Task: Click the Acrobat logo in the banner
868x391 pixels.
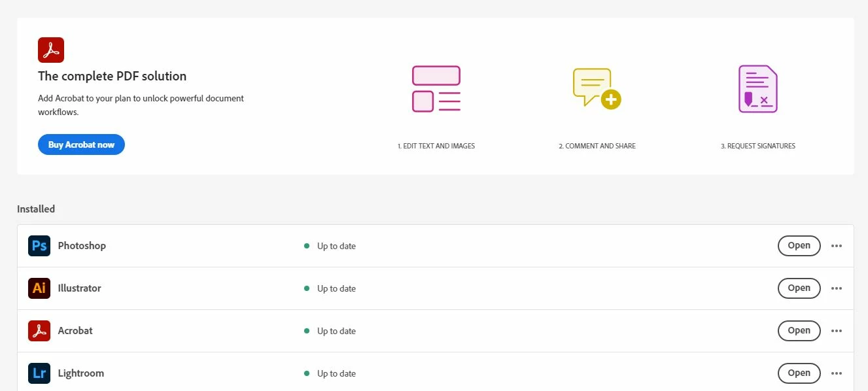Action: (51, 50)
